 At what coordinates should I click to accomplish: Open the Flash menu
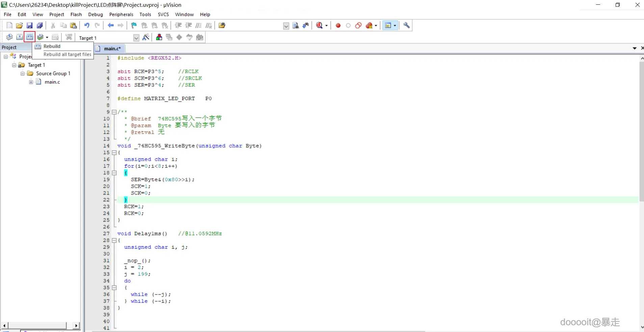[x=76, y=15]
